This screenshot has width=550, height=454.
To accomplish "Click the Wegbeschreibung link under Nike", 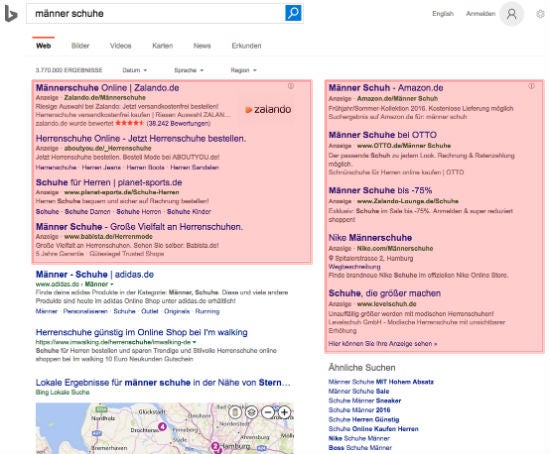I will click(x=354, y=267).
